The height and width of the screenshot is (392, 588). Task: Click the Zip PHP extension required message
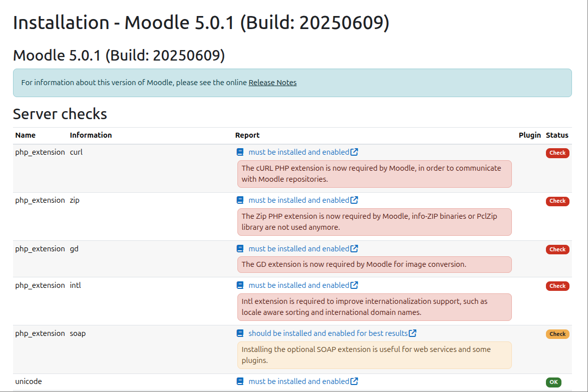coord(374,222)
